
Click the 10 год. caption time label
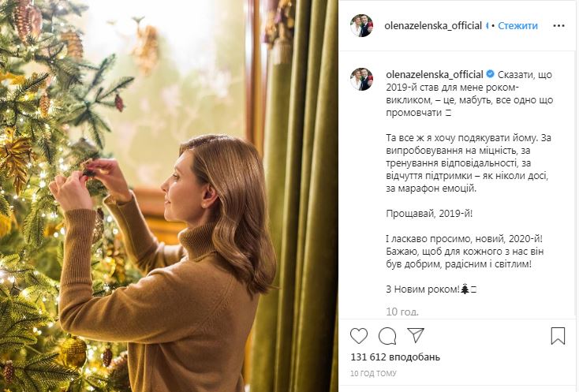point(402,312)
